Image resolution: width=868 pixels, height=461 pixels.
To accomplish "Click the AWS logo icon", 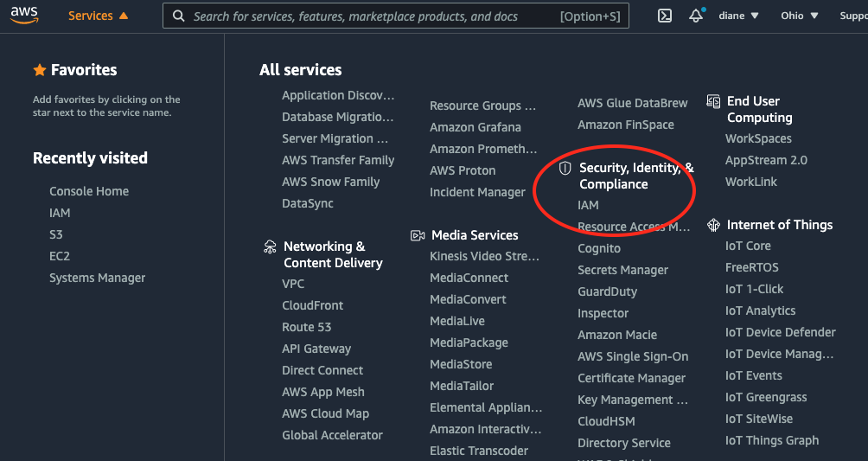I will pyautogui.click(x=24, y=16).
